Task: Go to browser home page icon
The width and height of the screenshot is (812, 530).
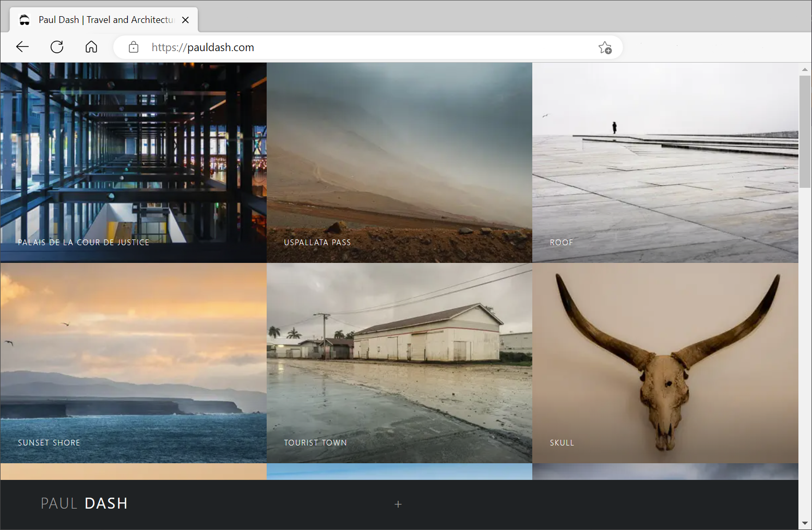Action: tap(91, 47)
